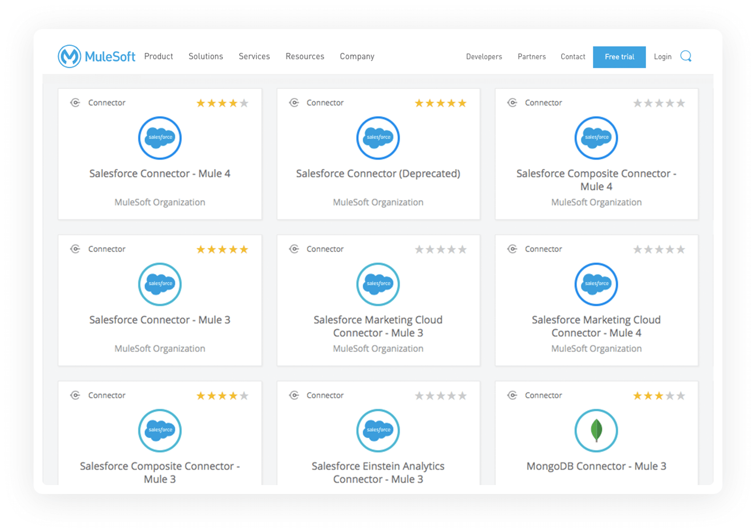Click MuleSoft Organization under Salesforce Connector (Deprecated)
Image resolution: width=756 pixels, height=532 pixels.
378,202
